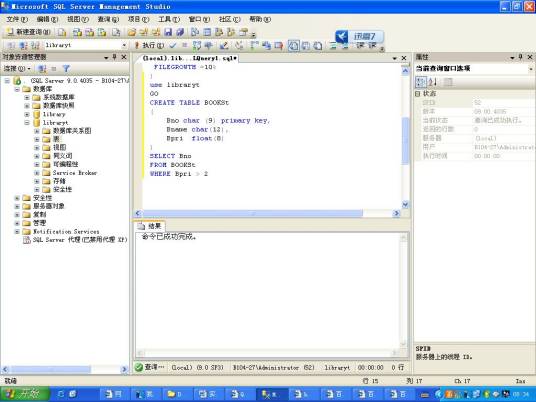Expand the Service Broker folder node

tap(37, 173)
